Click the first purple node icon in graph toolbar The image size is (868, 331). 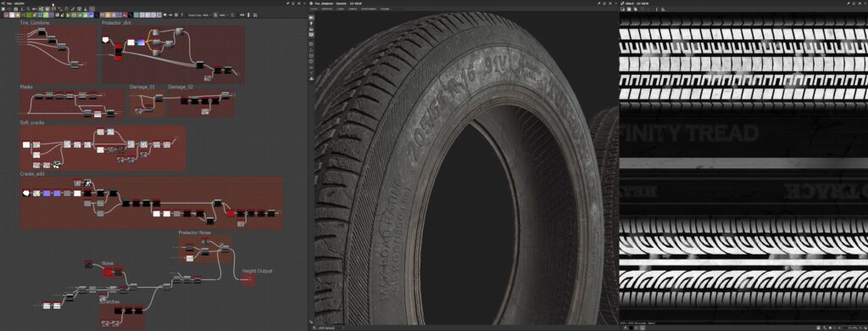pyautogui.click(x=6, y=15)
